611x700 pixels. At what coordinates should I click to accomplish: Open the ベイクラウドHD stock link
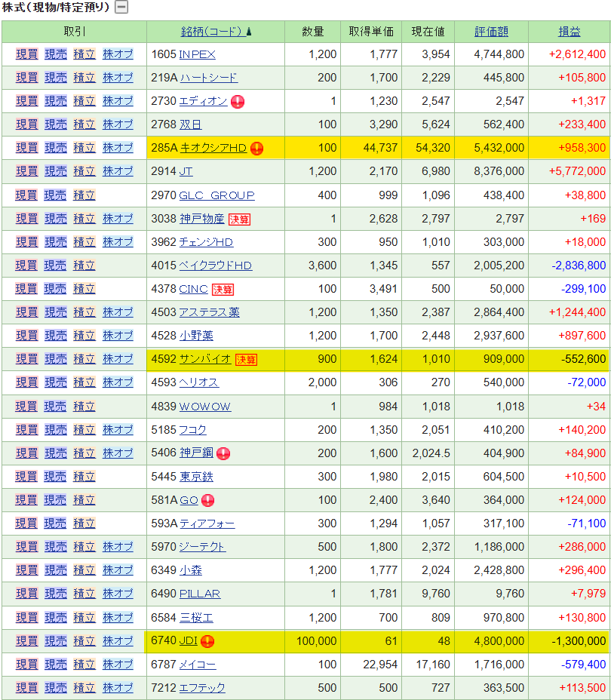[216, 266]
